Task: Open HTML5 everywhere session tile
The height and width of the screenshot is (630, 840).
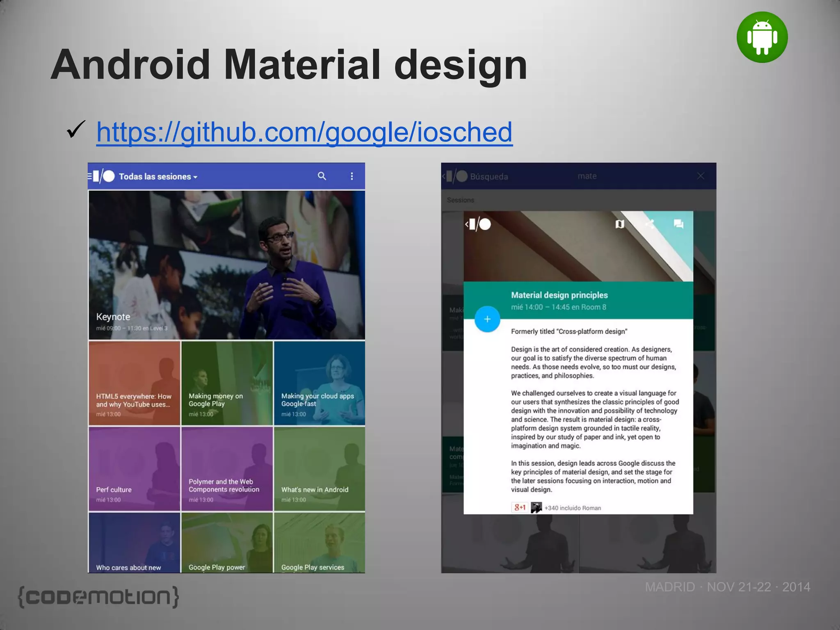Action: tap(135, 383)
